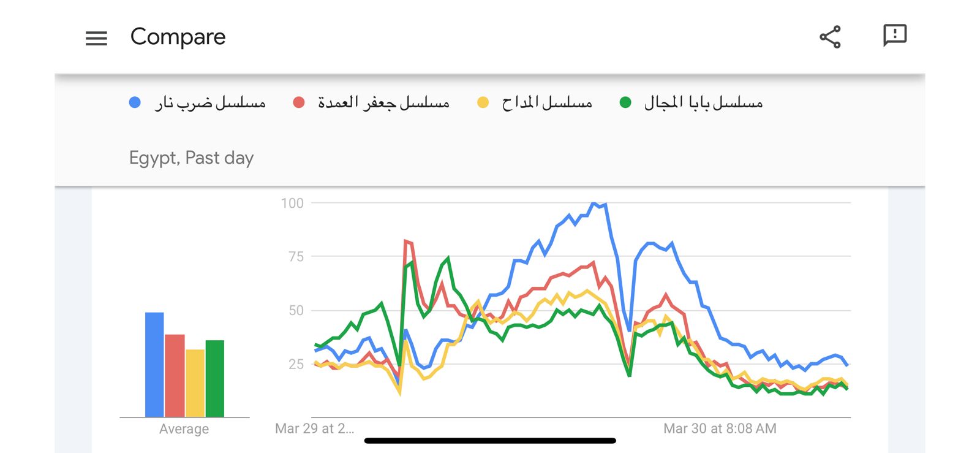This screenshot has width=980, height=453.
Task: Click the Mar 29 start time label
Action: coord(314,428)
